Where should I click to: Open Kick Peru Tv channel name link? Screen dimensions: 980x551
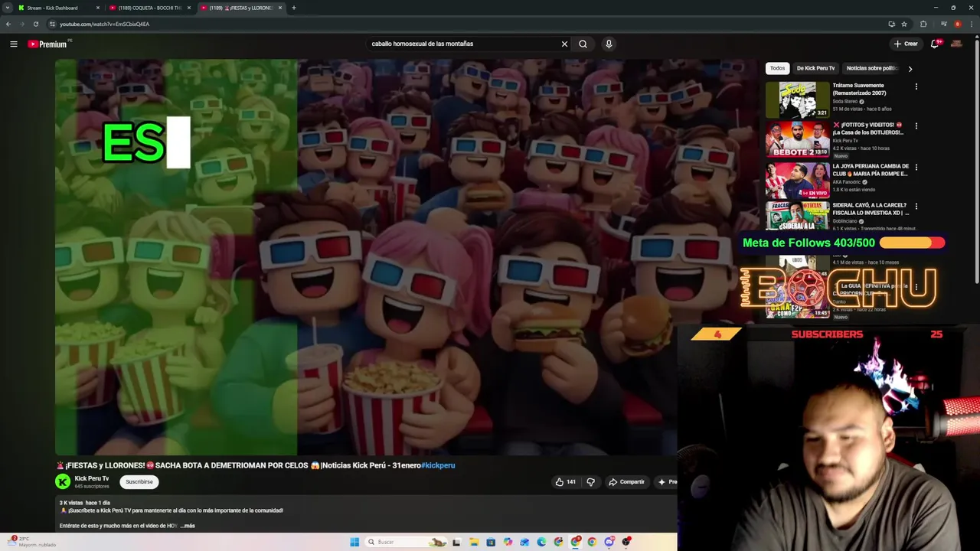(x=92, y=478)
